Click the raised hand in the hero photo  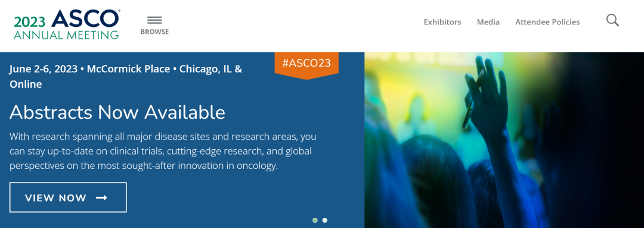tap(487, 94)
